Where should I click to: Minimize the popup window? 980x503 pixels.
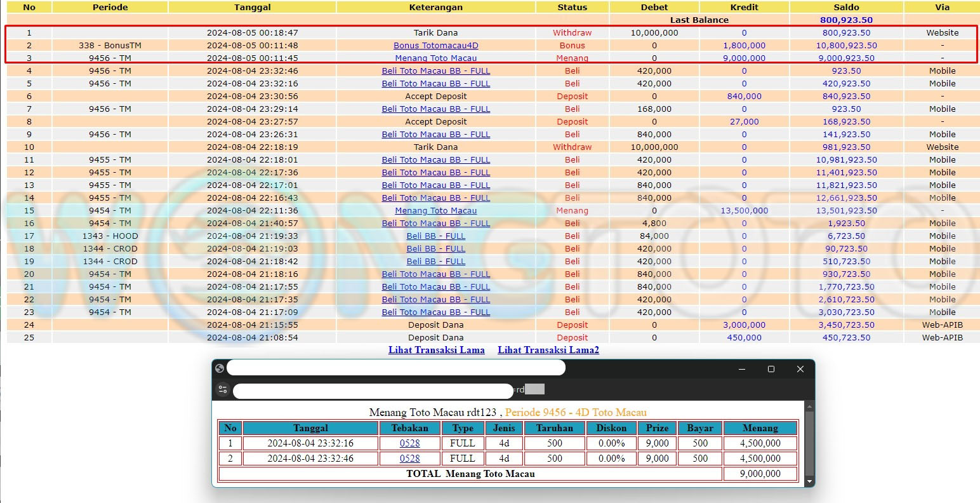tap(742, 369)
